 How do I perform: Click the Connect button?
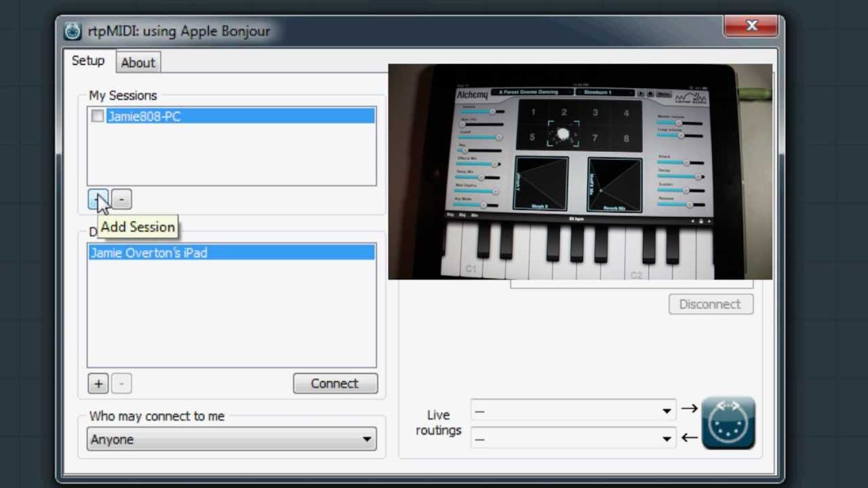[x=335, y=384]
